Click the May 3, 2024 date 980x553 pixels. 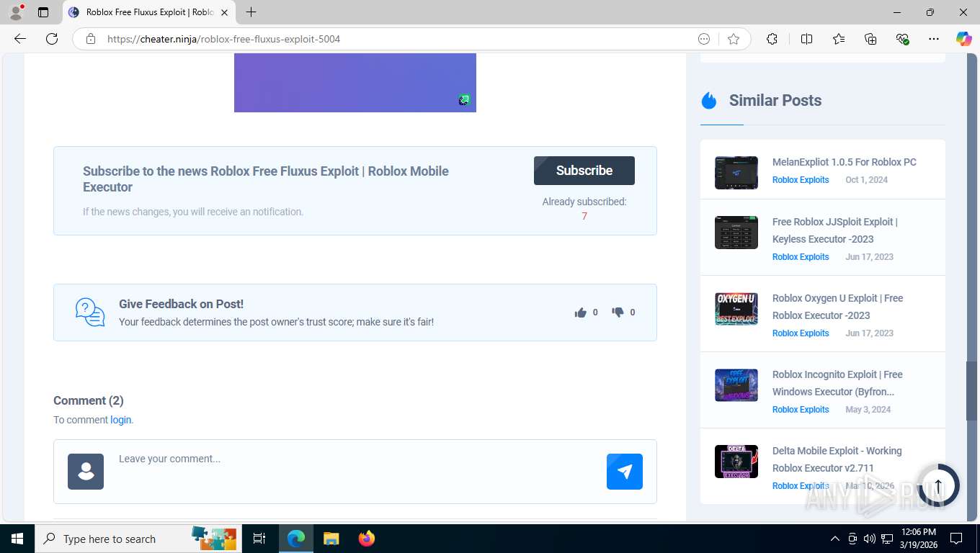point(868,410)
